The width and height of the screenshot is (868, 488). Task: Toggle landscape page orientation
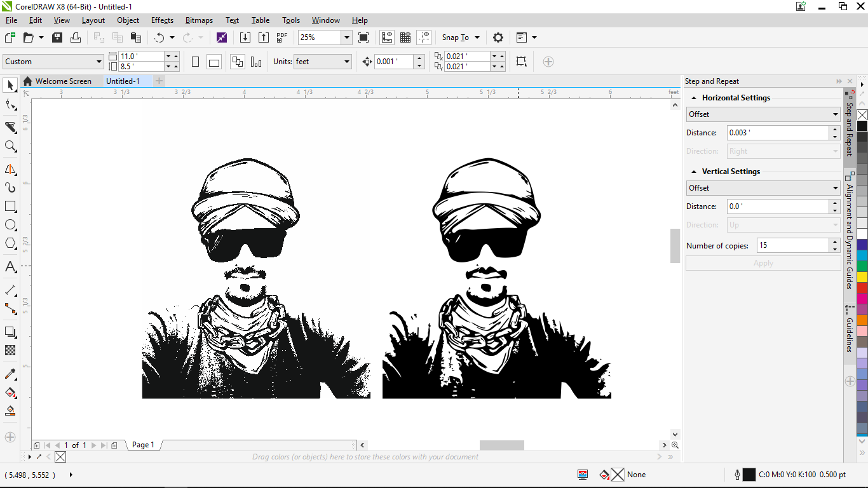(214, 62)
